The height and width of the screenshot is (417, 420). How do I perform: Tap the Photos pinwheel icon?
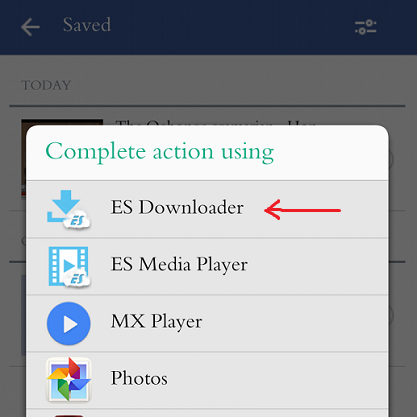tap(69, 379)
